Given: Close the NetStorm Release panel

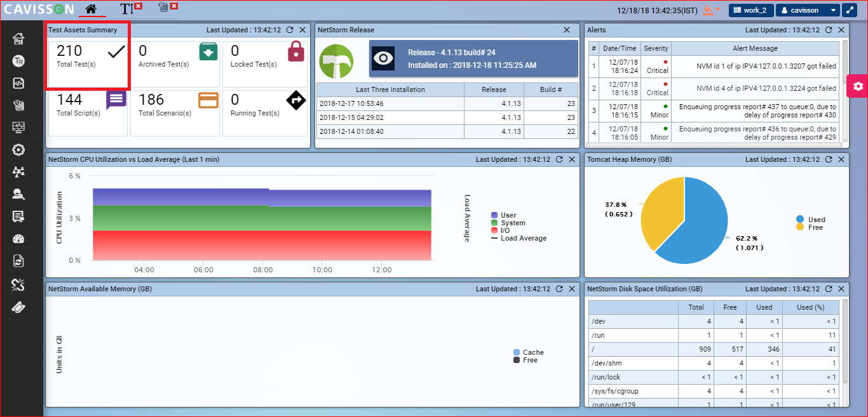Looking at the screenshot, I should pos(567,30).
